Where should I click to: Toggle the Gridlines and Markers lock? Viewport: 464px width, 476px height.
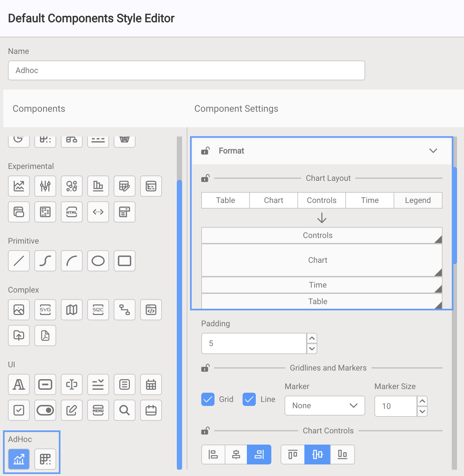[205, 368]
